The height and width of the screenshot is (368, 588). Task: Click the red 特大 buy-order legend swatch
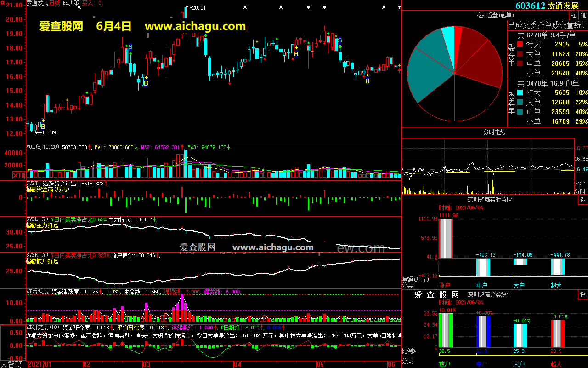(520, 45)
